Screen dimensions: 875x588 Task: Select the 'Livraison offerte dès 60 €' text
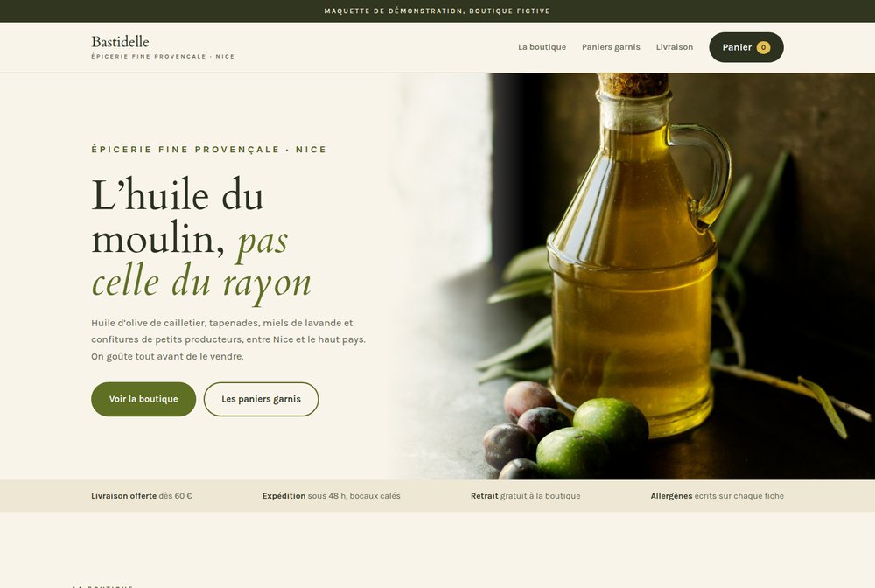(x=141, y=496)
